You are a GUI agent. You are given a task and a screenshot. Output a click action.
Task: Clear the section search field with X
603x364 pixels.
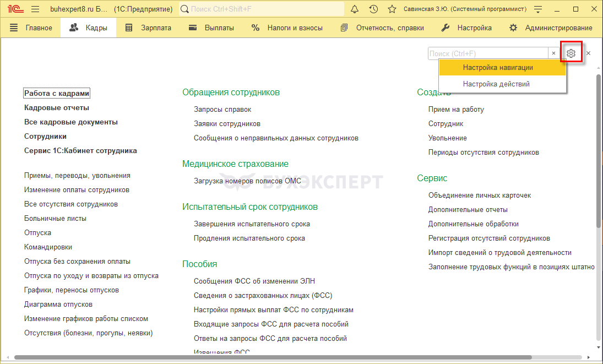click(x=553, y=53)
